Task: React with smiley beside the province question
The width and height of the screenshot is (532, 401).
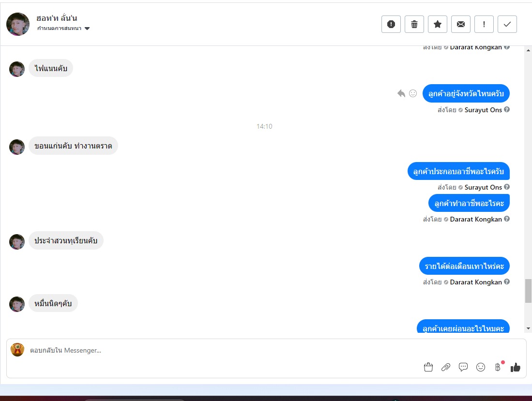Action: point(413,93)
